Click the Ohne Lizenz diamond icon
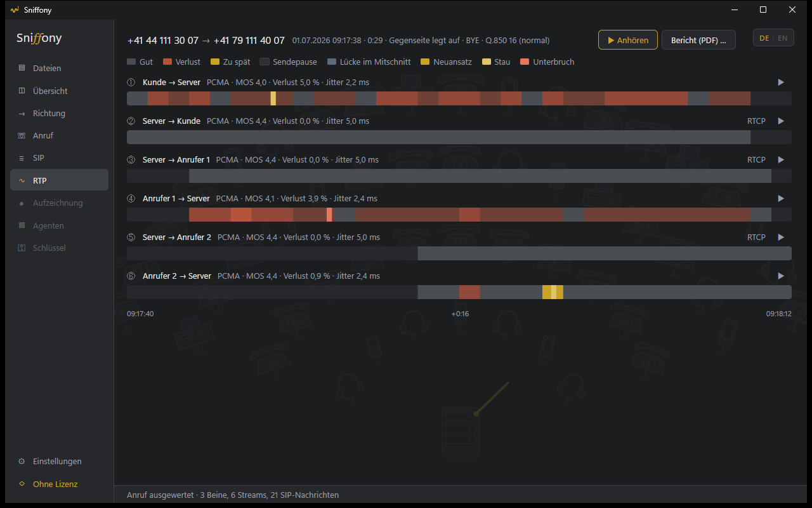The height and width of the screenshot is (508, 812). pyautogui.click(x=22, y=484)
